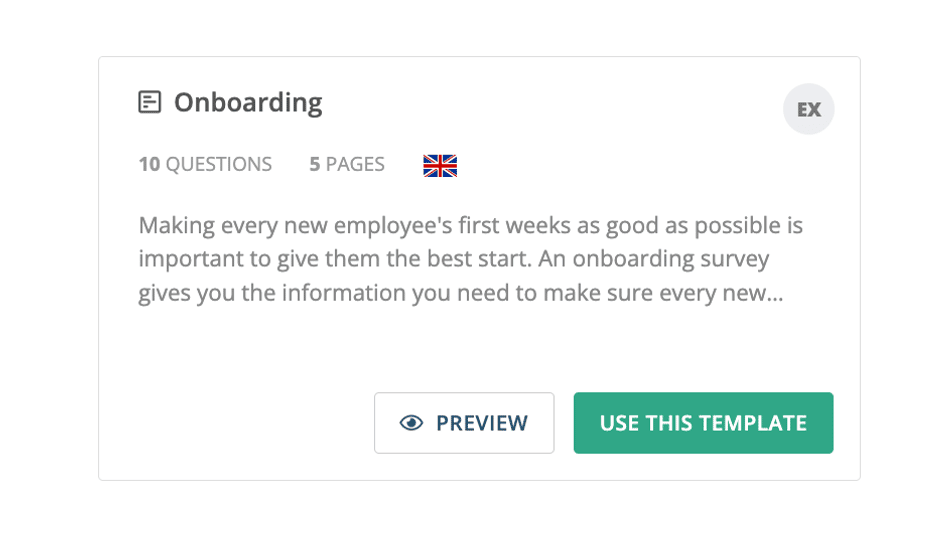The width and height of the screenshot is (940, 548).
Task: Click the description line mentioning onboarding survey
Action: [x=454, y=260]
